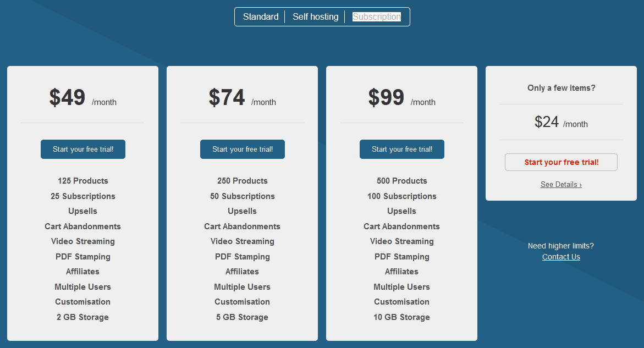Viewport: 644px width, 348px height.
Task: Click the 10 GB Storage feature text
Action: pyautogui.click(x=401, y=317)
